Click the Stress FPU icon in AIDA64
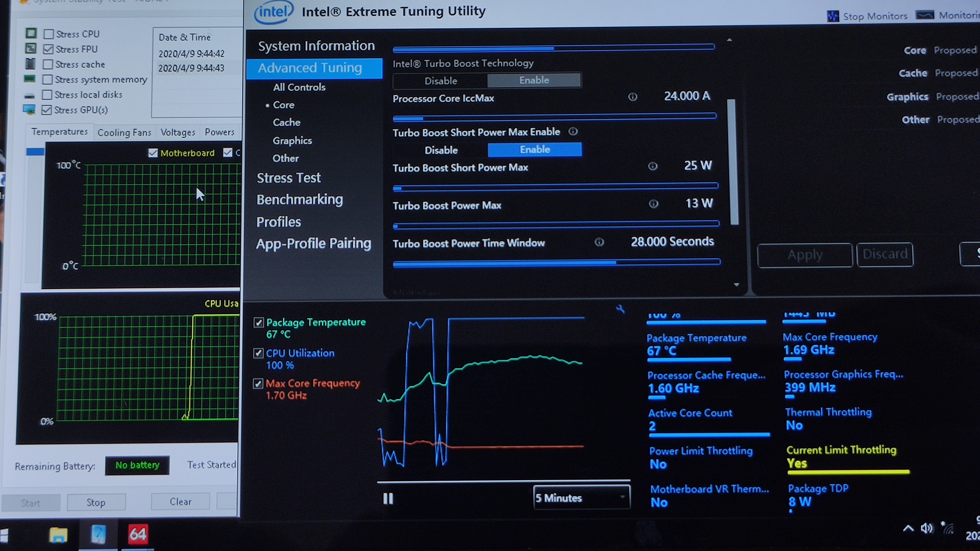Screen dimensions: 980x551 tap(30, 48)
